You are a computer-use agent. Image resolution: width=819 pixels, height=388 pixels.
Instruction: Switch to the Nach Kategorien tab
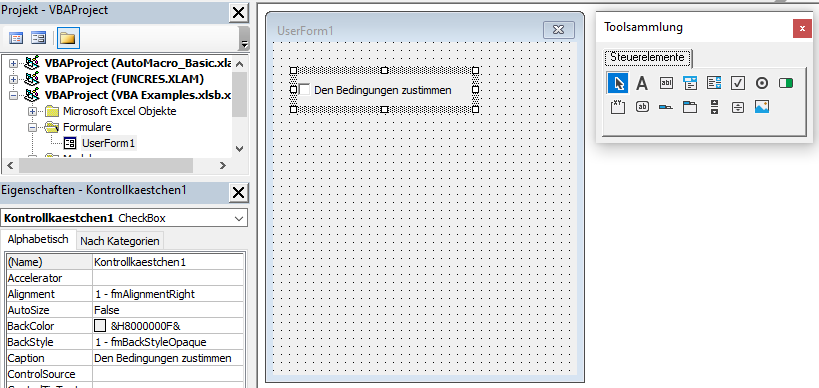(120, 241)
